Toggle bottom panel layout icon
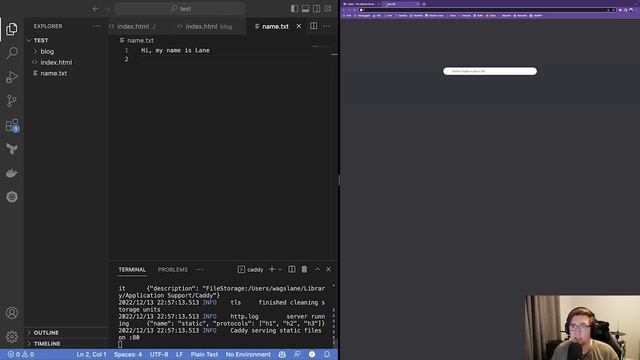This screenshot has height=360, width=640. (x=305, y=9)
